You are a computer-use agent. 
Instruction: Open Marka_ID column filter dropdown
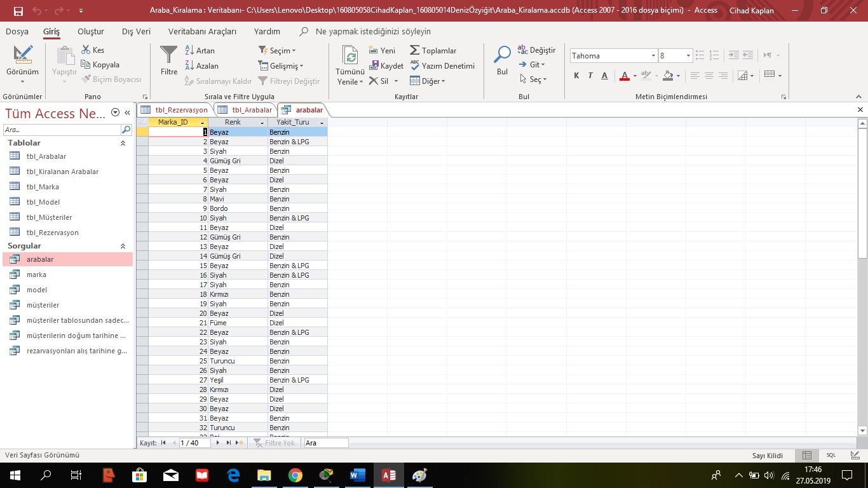pyautogui.click(x=202, y=123)
